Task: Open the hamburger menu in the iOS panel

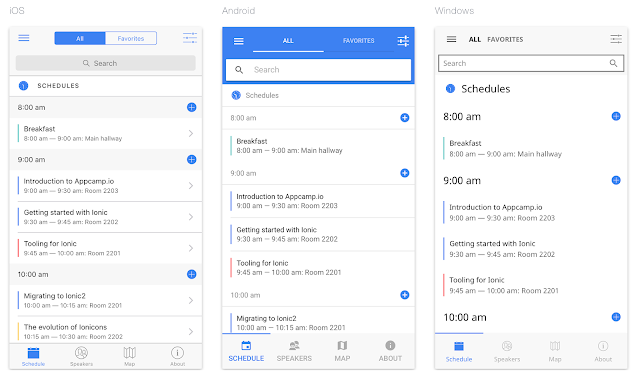Action: 24,38
